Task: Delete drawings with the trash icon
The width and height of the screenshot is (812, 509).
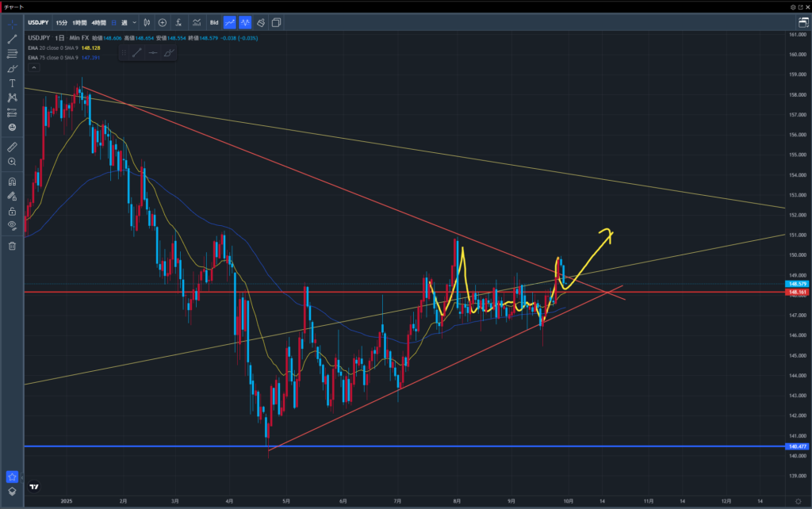Action: (12, 246)
